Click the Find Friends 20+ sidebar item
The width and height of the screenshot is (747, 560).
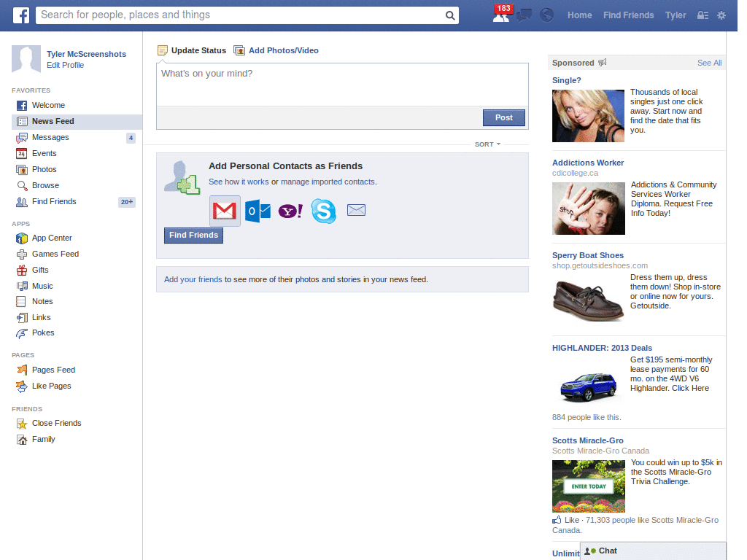click(77, 202)
